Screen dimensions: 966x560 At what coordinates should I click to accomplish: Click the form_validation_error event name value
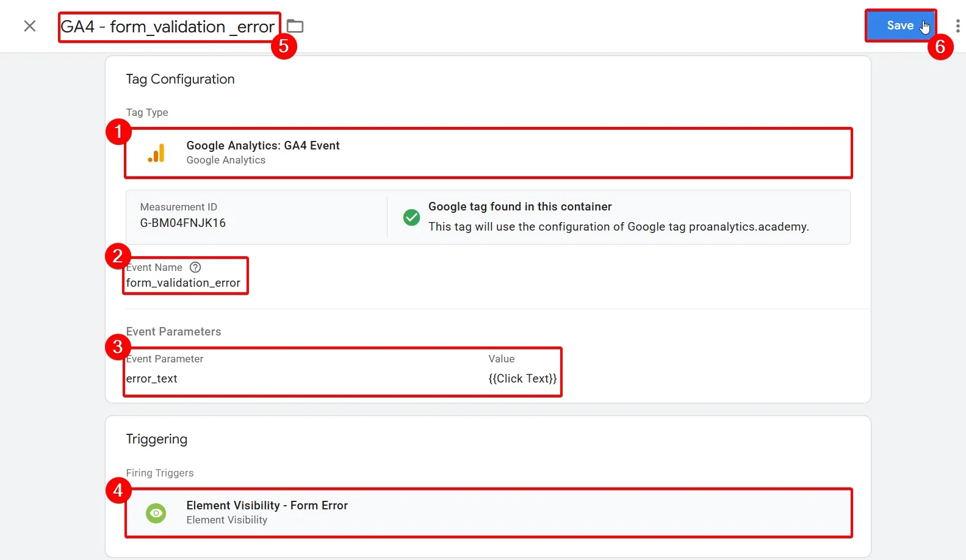183,283
